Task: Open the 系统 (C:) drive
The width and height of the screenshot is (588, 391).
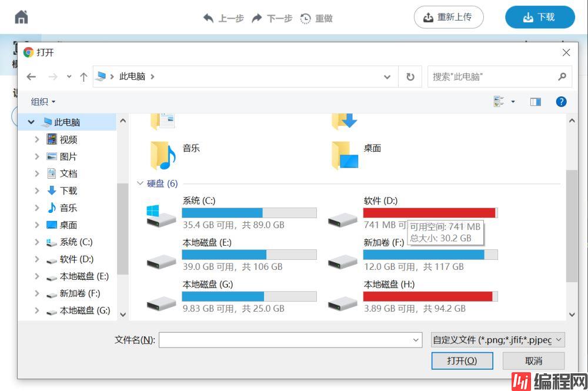Action: (161, 216)
